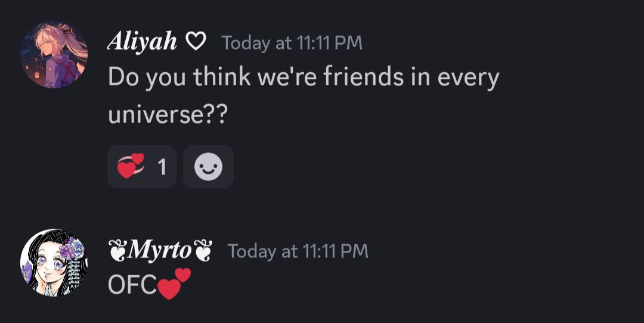644x323 pixels.
Task: Click the white heart beside Aliyah's name
Action: point(196,41)
